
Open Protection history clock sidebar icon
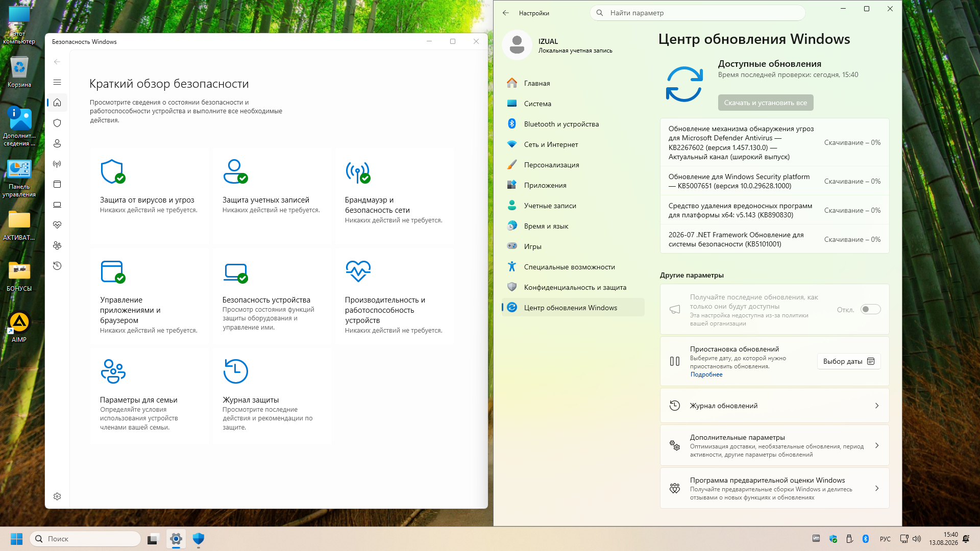click(x=57, y=266)
